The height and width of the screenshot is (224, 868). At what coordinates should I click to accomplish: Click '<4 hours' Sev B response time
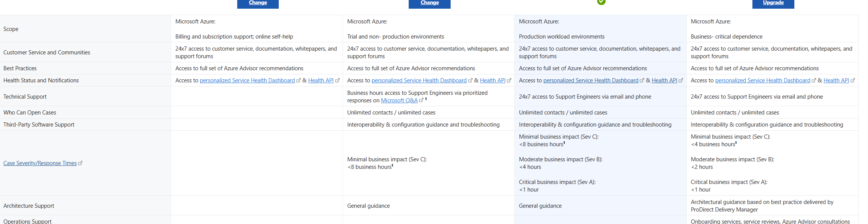coord(530,167)
